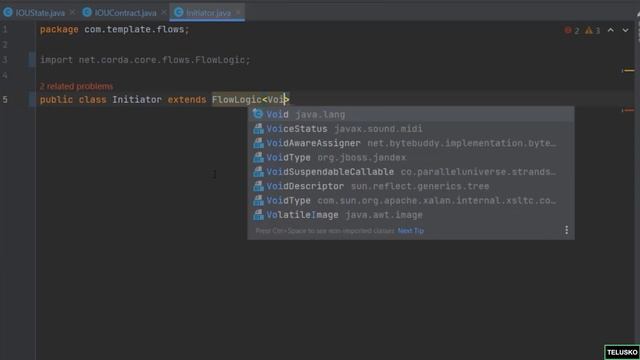Click the Initiator.java class icon

[x=178, y=13]
